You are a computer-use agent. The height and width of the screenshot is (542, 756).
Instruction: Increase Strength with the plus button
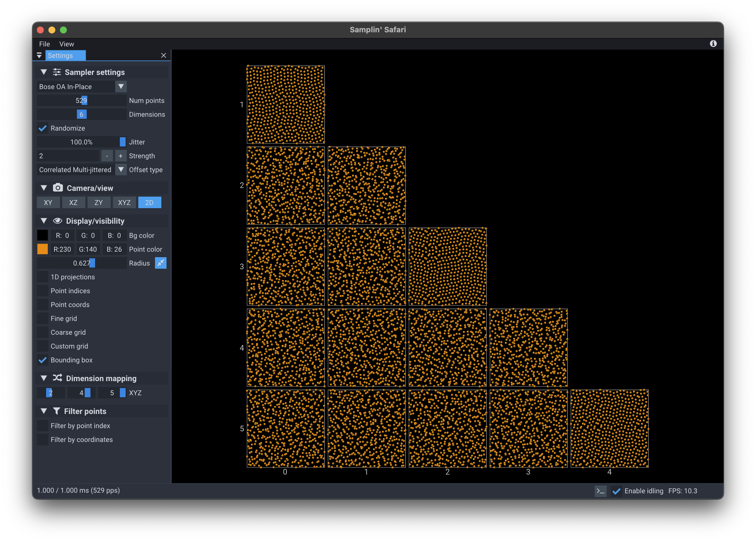pyautogui.click(x=121, y=156)
